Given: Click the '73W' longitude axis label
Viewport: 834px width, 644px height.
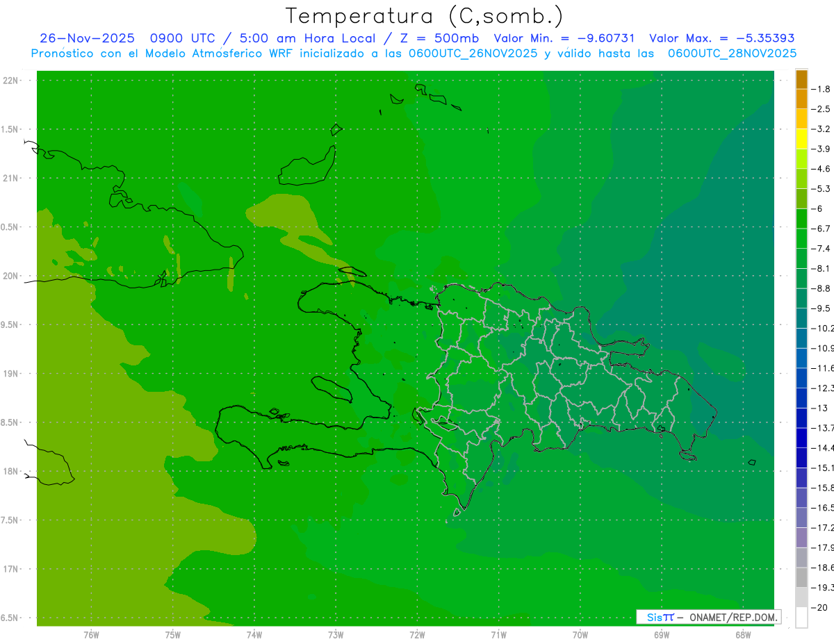Looking at the screenshot, I should coord(336,634).
